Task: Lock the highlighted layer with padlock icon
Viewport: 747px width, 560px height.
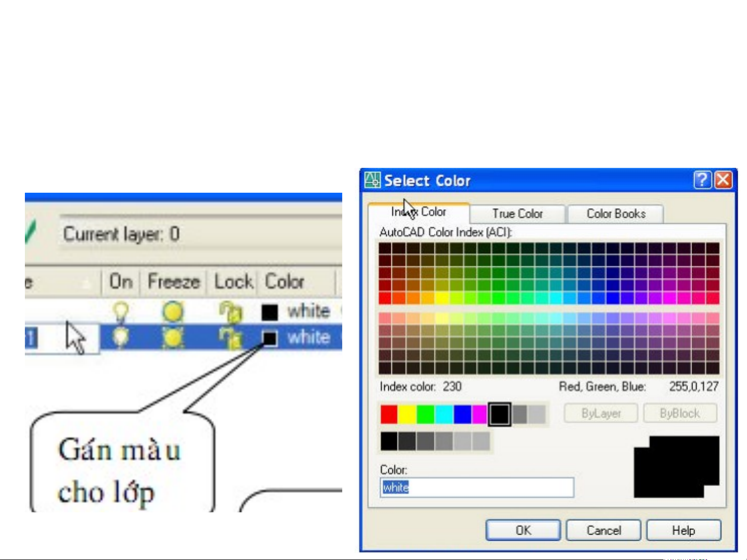Action: click(231, 338)
